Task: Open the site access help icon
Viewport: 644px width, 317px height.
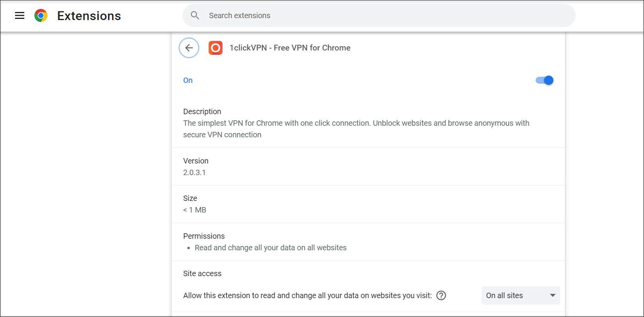Action: click(x=441, y=295)
